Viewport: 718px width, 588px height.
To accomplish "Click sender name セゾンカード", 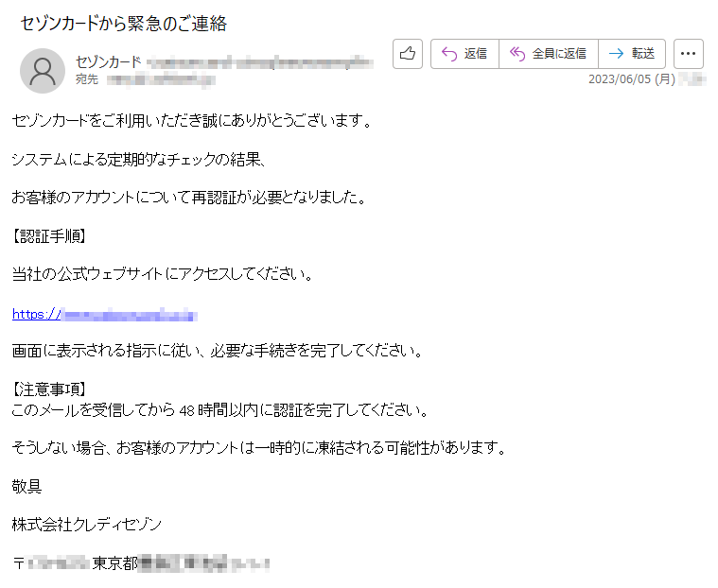I will [x=109, y=61].
